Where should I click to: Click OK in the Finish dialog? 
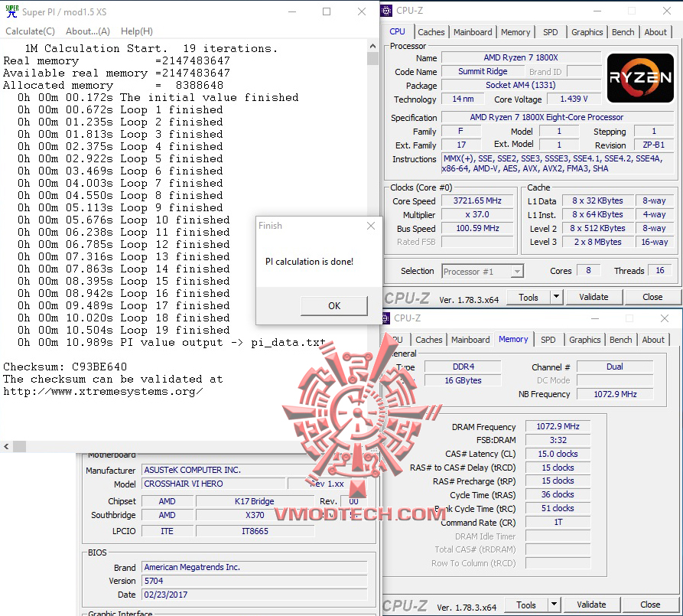pyautogui.click(x=333, y=305)
